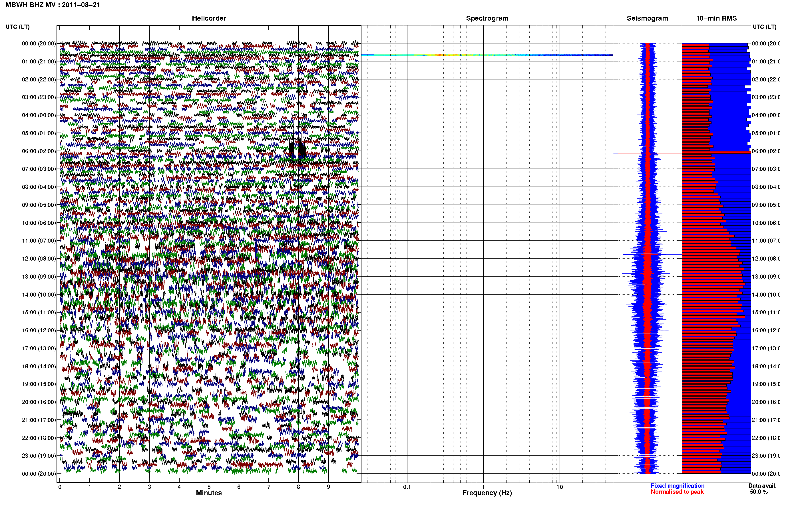812x508 pixels.
Task: Click the left '05:00 (01:00)' time label
Action: (x=39, y=133)
